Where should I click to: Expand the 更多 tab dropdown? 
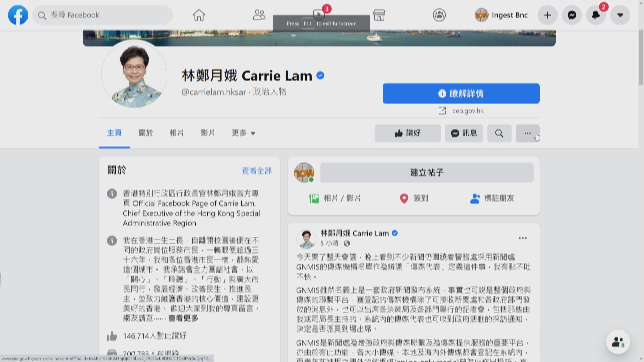243,133
